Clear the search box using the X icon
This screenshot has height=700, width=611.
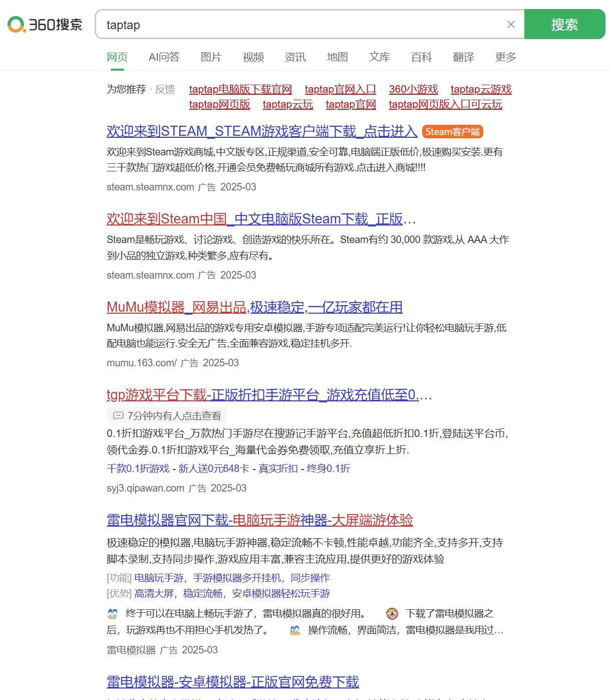(x=510, y=24)
